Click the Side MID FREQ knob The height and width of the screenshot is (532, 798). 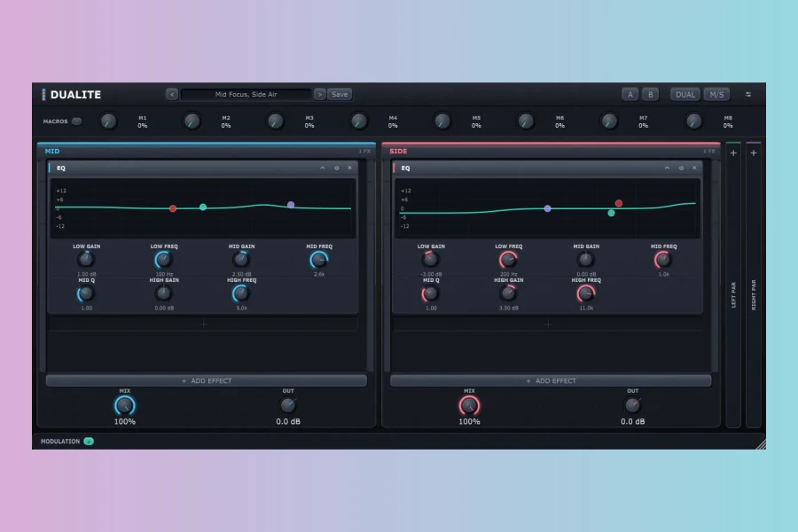[663, 260]
